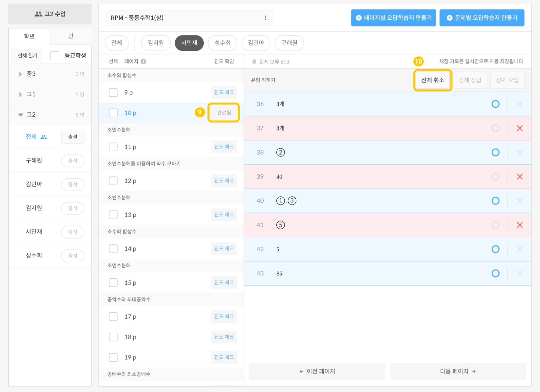Image resolution: width=540 pixels, height=392 pixels.
Task: Click info icon next to 페이지 header
Action: click(144, 62)
